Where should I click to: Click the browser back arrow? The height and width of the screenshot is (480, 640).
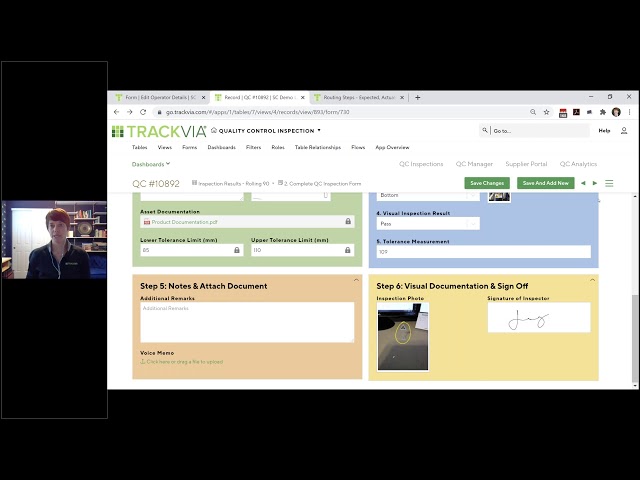tap(117, 112)
